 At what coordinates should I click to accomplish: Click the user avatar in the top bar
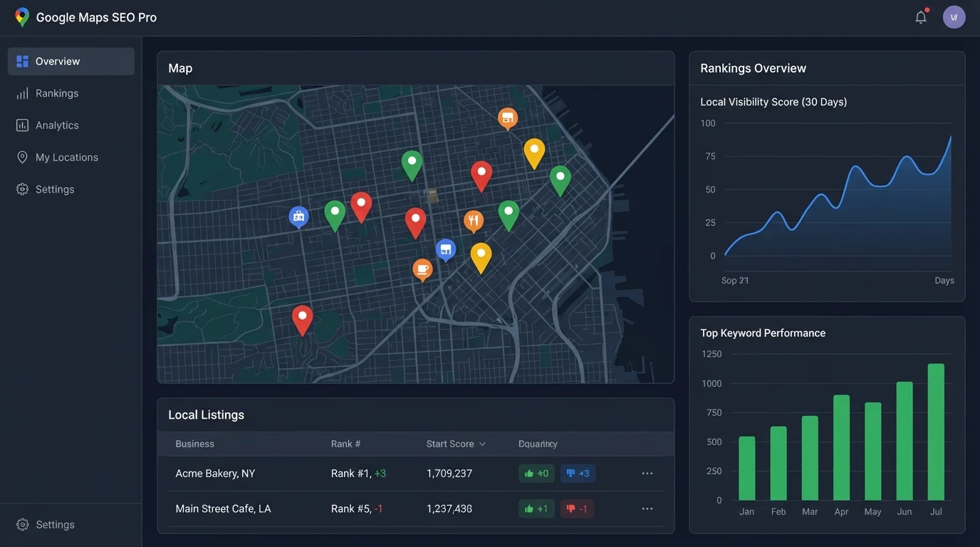(x=952, y=15)
